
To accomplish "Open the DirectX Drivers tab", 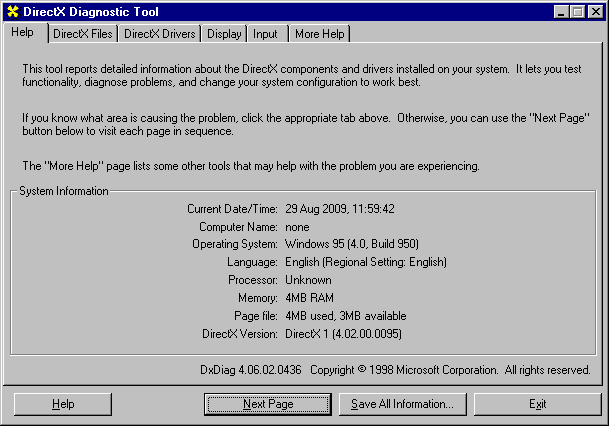I will coord(160,34).
